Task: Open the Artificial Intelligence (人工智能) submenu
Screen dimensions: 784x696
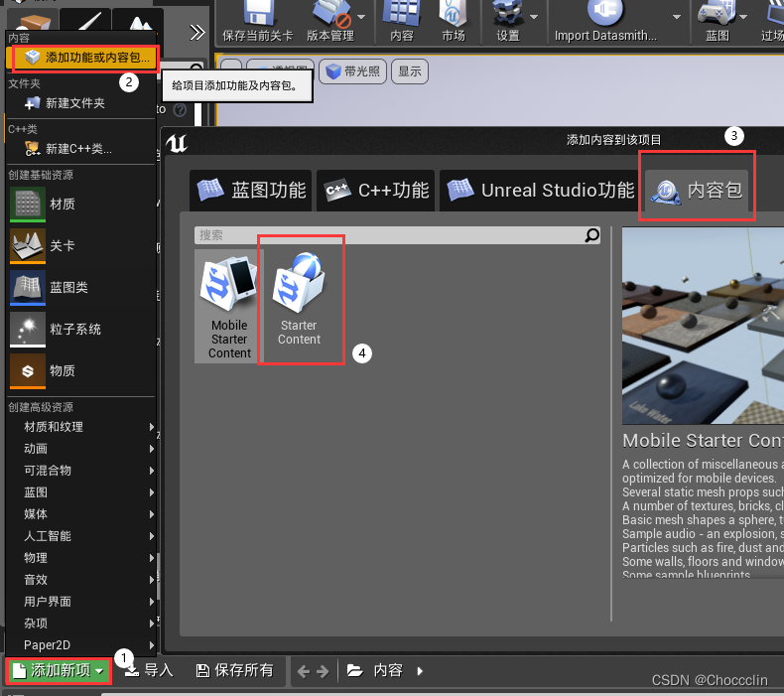Action: [x=80, y=536]
